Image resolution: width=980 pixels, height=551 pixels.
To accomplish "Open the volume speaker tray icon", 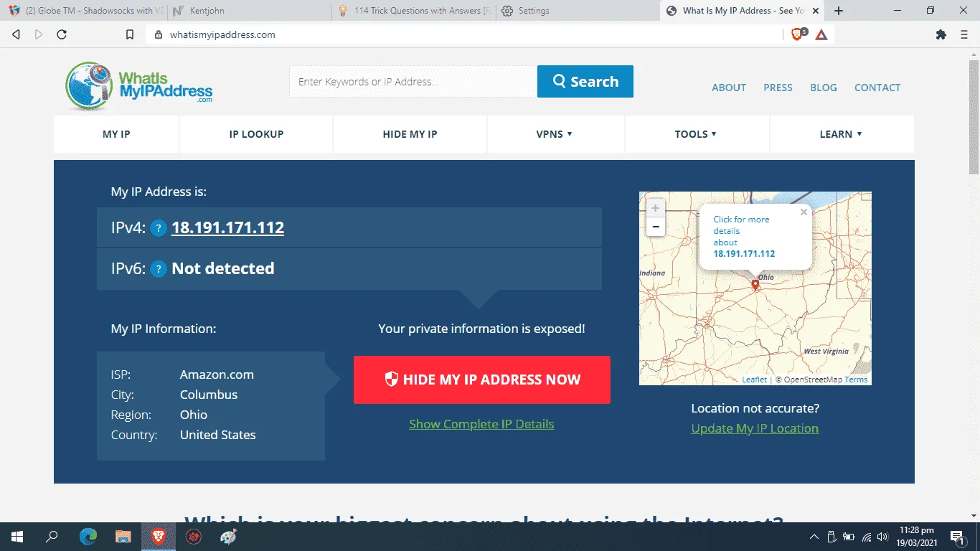I will pos(884,537).
